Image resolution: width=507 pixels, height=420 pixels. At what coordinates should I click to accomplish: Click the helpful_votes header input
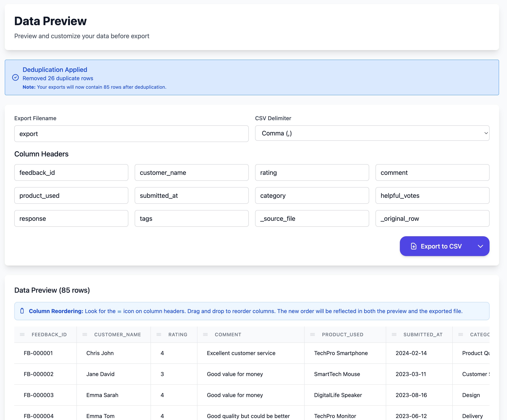click(432, 195)
